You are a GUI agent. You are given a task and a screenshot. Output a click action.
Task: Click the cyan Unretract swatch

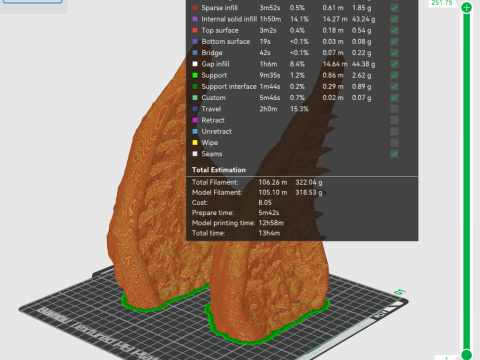click(x=195, y=131)
